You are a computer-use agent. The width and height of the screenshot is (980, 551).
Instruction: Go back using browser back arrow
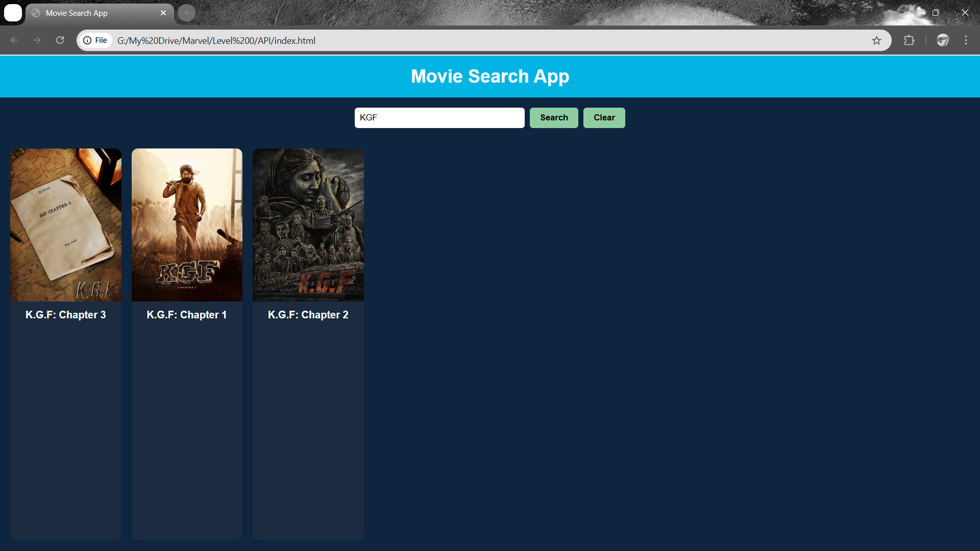[x=14, y=40]
